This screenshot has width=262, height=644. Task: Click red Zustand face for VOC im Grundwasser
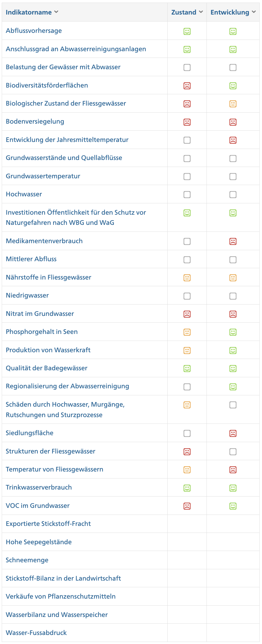pos(187,506)
